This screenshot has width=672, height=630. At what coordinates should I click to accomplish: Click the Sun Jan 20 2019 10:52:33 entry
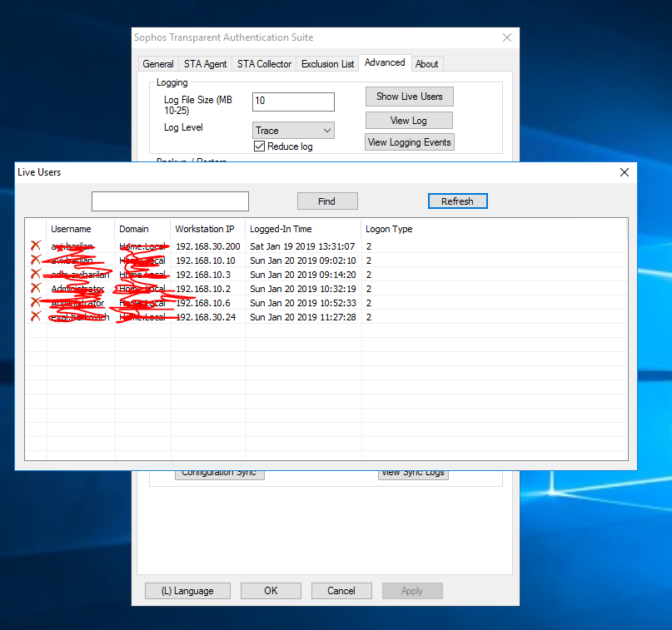tap(303, 303)
